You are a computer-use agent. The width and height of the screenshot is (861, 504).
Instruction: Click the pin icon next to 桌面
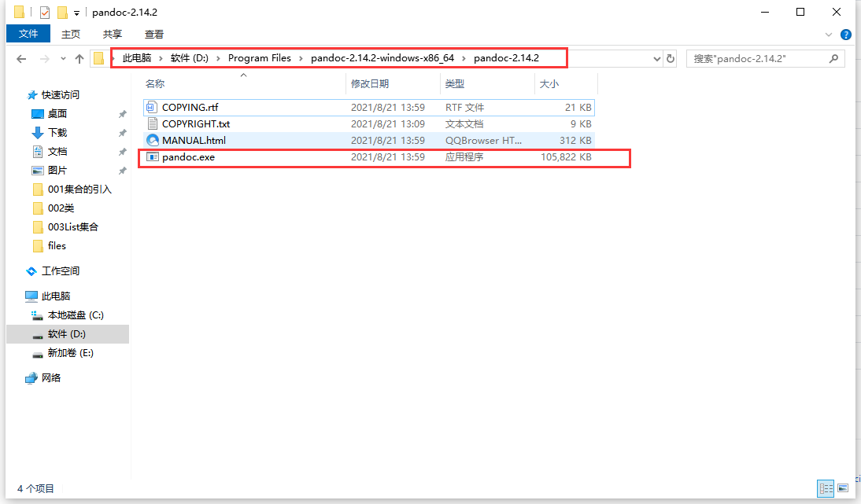123,114
